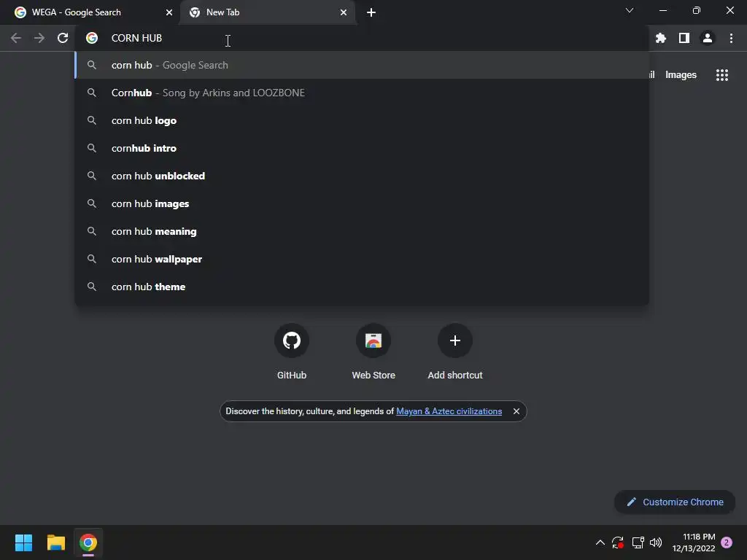Open the clock showing 11:18 PM
This screenshot has width=747, height=560.
pos(694,542)
